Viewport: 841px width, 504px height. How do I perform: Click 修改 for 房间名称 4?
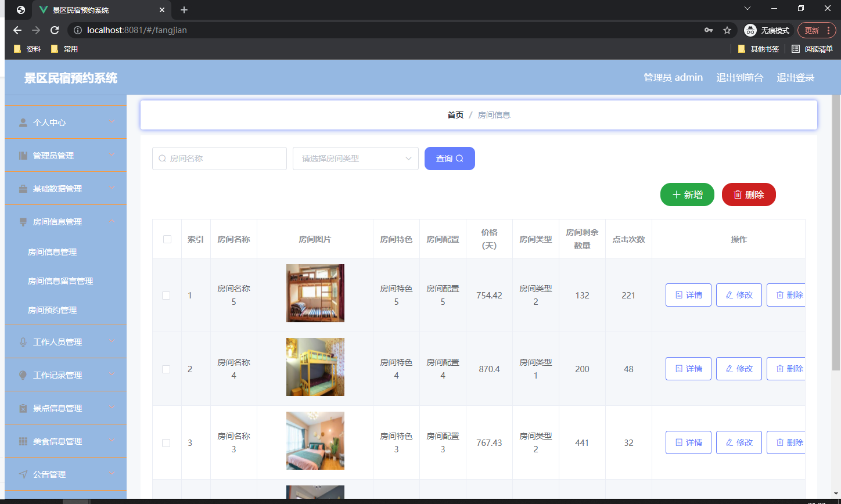tap(739, 369)
